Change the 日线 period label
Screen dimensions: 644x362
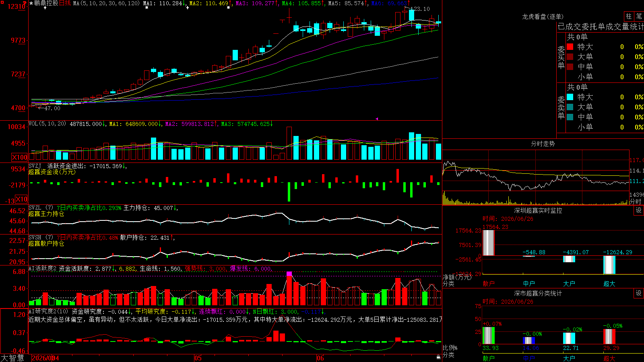pyautogui.click(x=65, y=3)
